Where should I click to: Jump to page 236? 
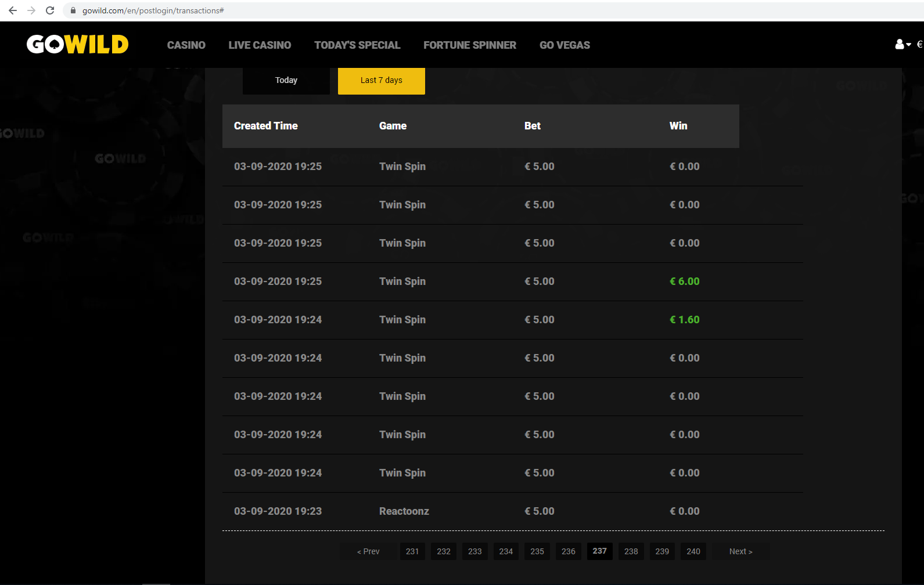(569, 551)
